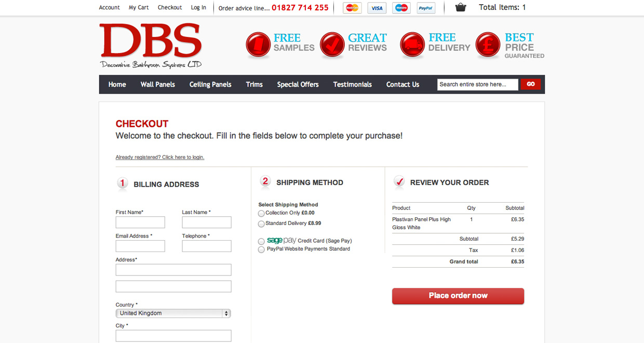Select Standard Delivery £8.99 radio button
This screenshot has width=644, height=343.
tap(261, 224)
